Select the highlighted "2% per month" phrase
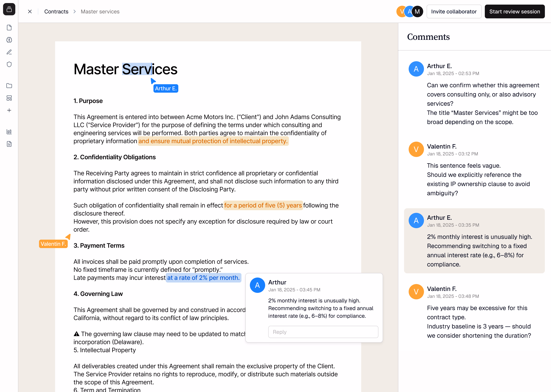551x392 pixels. point(203,278)
